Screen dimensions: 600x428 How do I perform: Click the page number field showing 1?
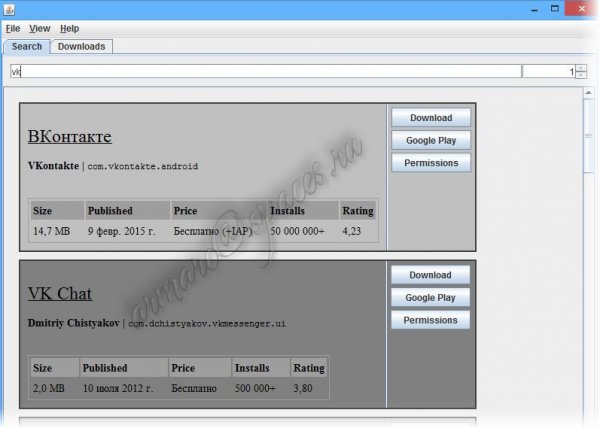pyautogui.click(x=549, y=72)
